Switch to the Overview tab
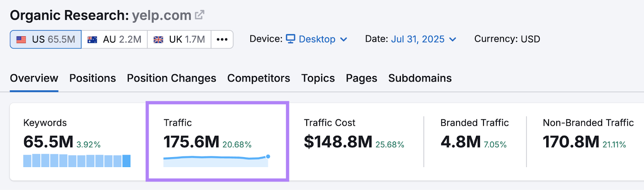Screen dimensions: 644x190 click(34, 78)
